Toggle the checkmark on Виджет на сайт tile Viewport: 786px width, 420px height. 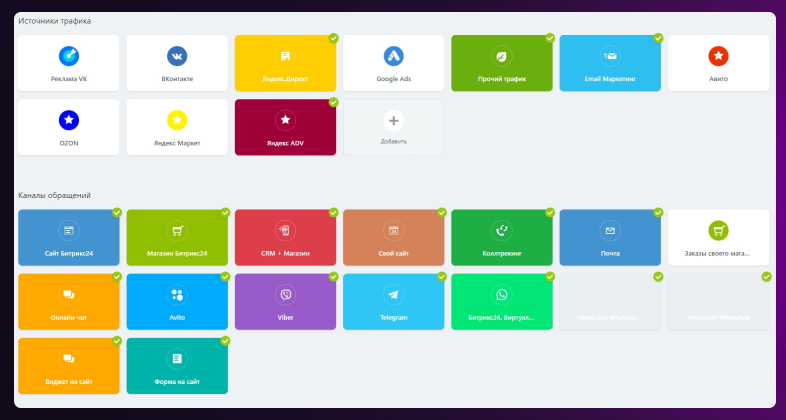(x=117, y=341)
